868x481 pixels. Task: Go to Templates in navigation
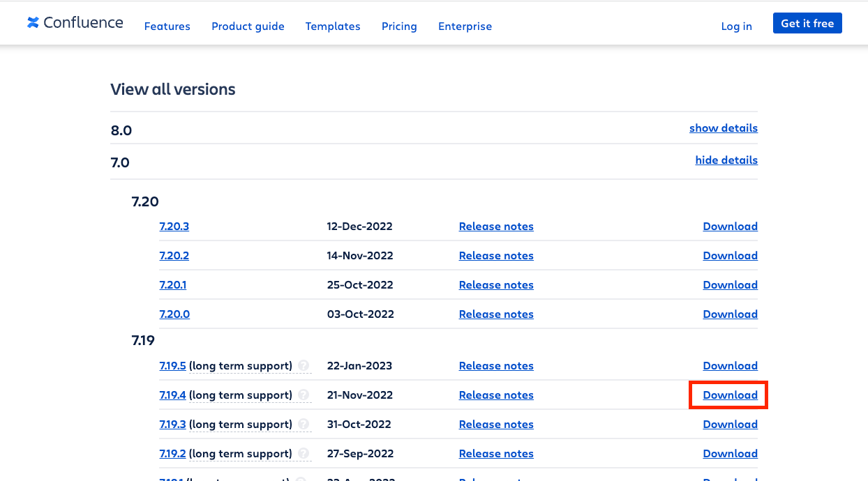coord(333,26)
